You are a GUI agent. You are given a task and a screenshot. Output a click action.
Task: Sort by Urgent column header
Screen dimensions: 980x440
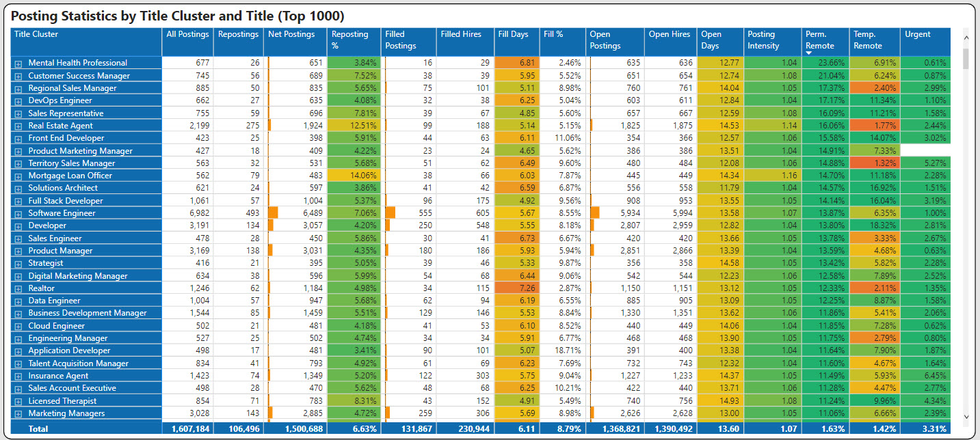pyautogui.click(x=925, y=42)
